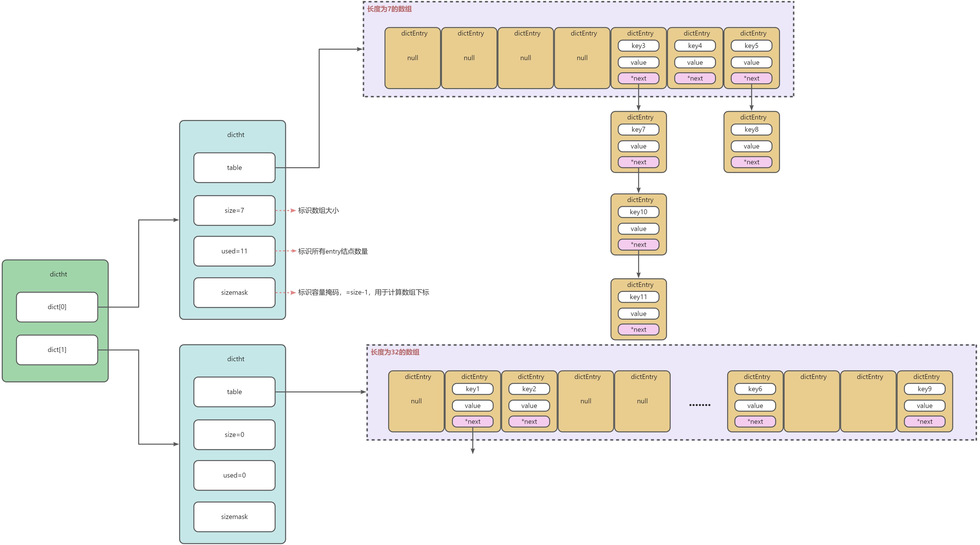Select the '长度为7的数组' title label

click(x=389, y=9)
